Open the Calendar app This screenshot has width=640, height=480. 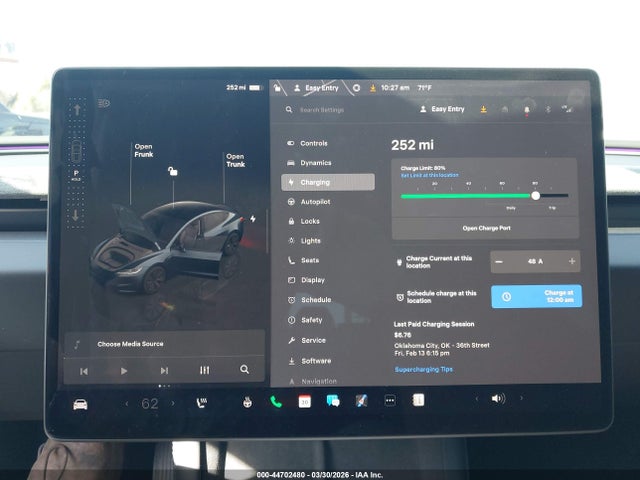pyautogui.click(x=304, y=402)
